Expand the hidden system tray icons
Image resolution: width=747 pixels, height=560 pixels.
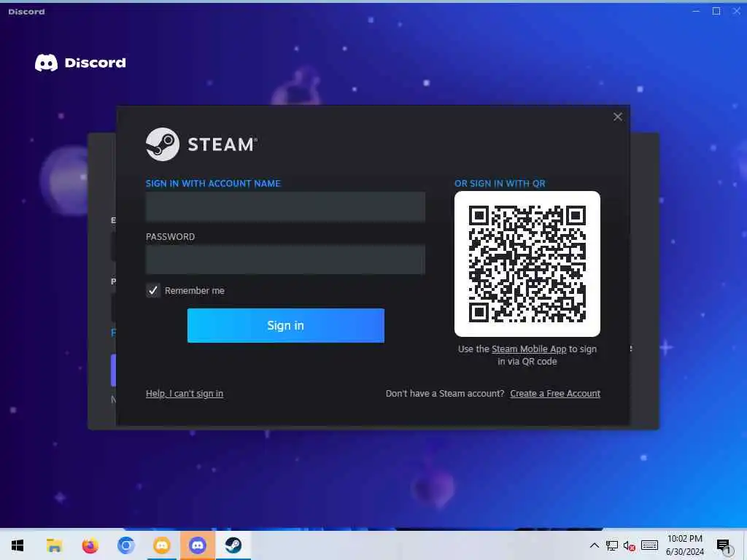(594, 545)
